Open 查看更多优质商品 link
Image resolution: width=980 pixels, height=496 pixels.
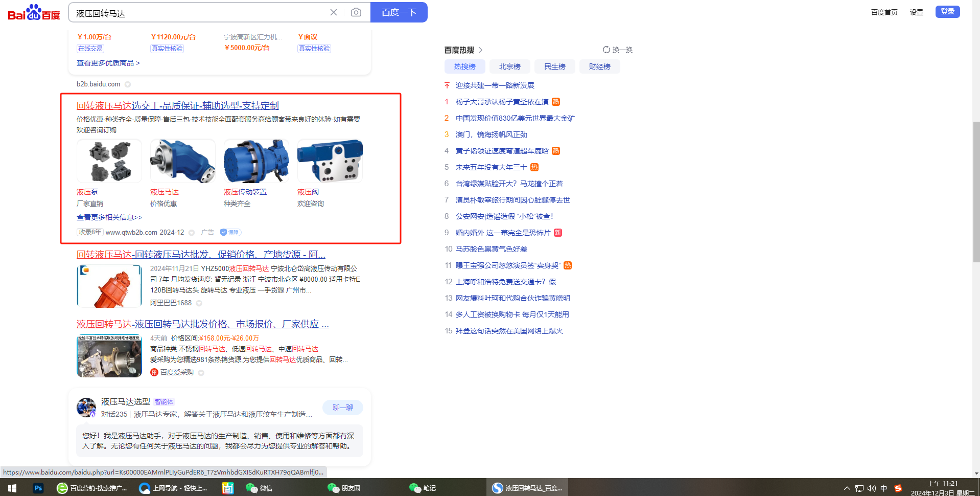point(108,63)
